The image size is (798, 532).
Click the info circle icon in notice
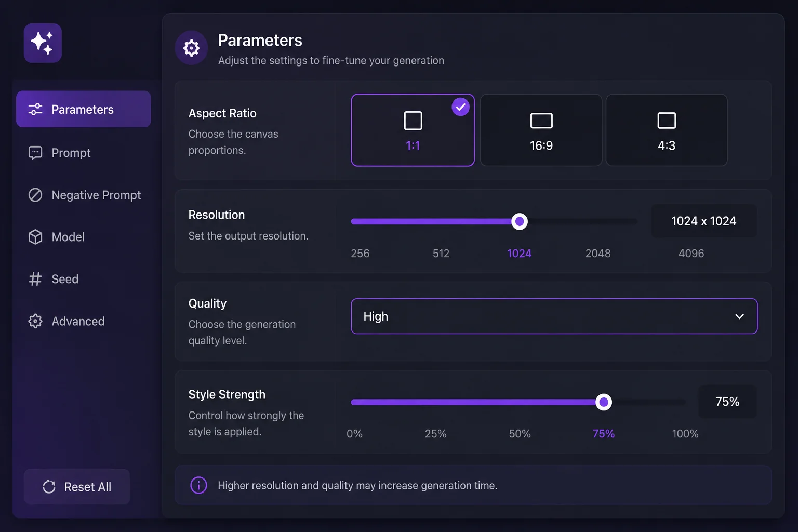pyautogui.click(x=198, y=485)
